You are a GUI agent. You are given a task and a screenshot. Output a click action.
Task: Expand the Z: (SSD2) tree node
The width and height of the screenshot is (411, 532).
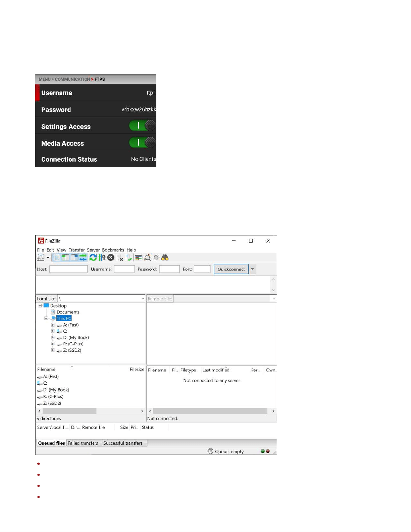coord(53,350)
